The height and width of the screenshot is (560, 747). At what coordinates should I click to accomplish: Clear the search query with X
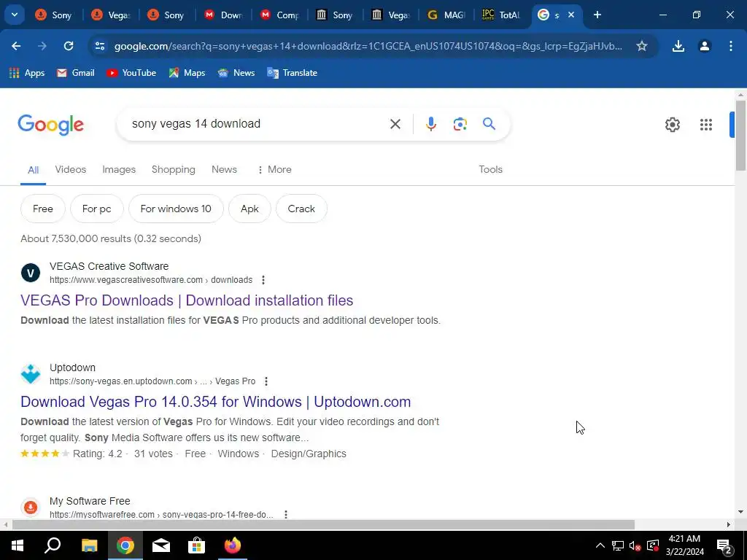point(395,124)
